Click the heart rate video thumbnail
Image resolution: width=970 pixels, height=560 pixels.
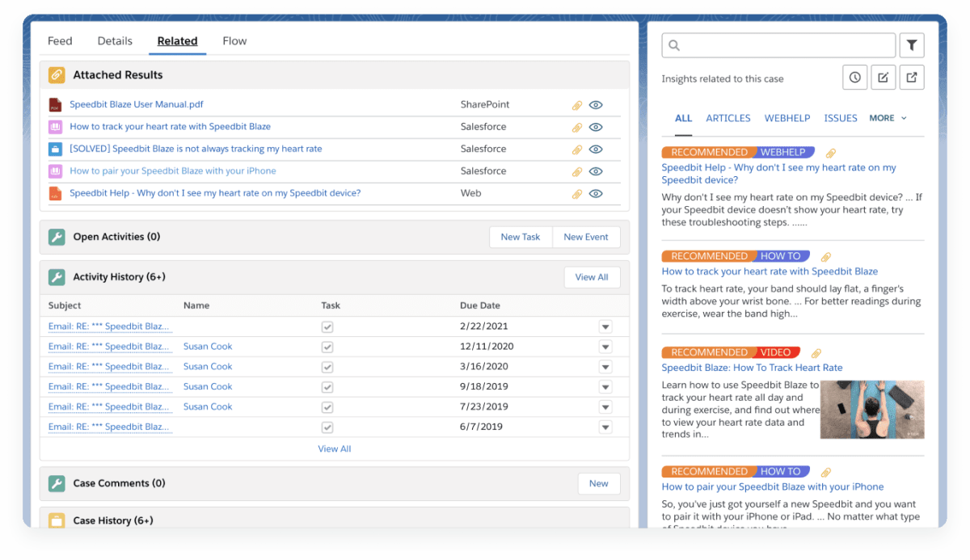(872, 410)
